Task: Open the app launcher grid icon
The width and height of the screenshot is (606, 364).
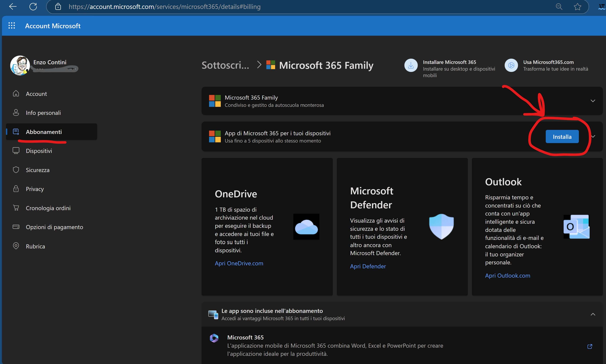Action: coord(12,25)
